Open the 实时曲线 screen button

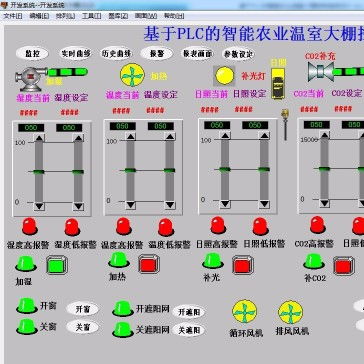click(76, 53)
